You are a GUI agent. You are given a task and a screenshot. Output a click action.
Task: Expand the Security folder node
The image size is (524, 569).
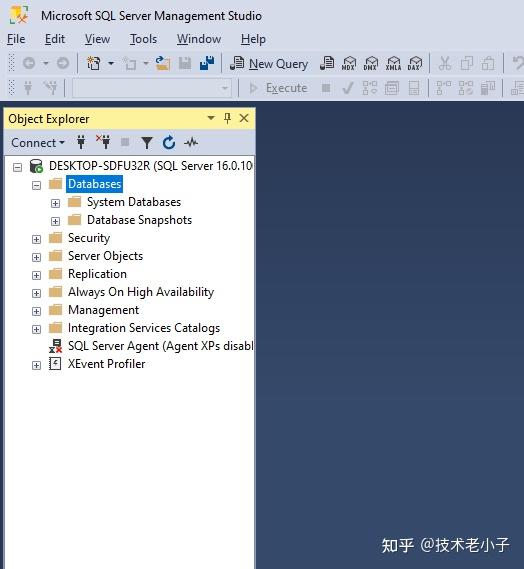coord(36,239)
